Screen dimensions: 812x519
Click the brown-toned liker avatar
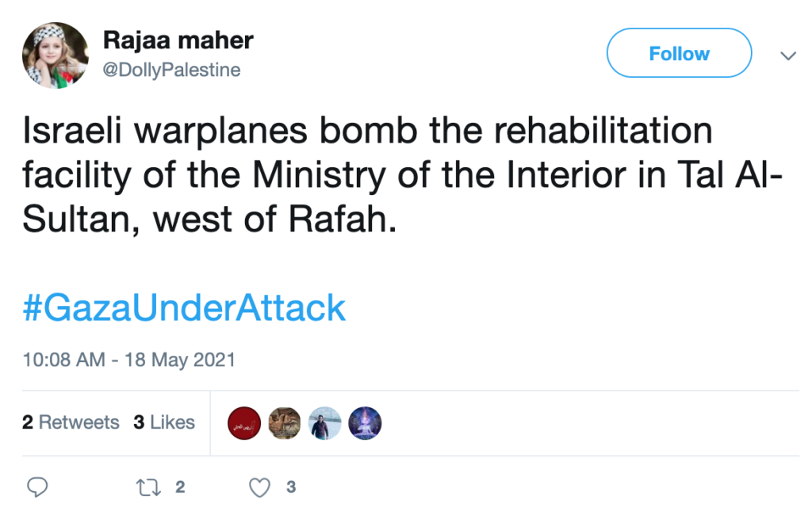(x=285, y=423)
